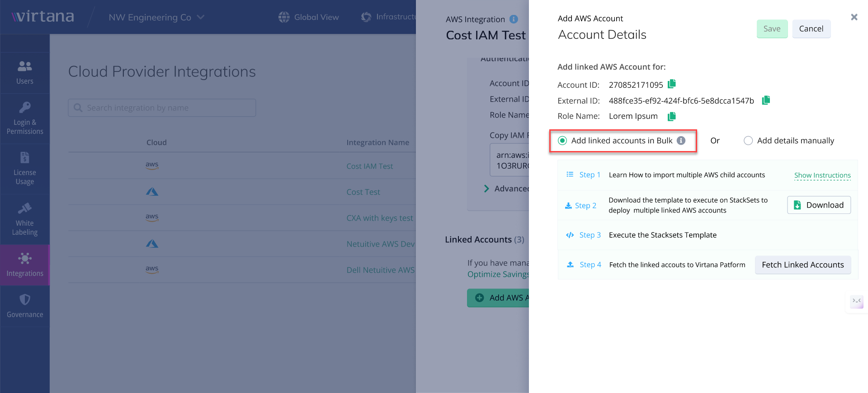Click the Download template button
868x393 pixels.
tap(819, 205)
